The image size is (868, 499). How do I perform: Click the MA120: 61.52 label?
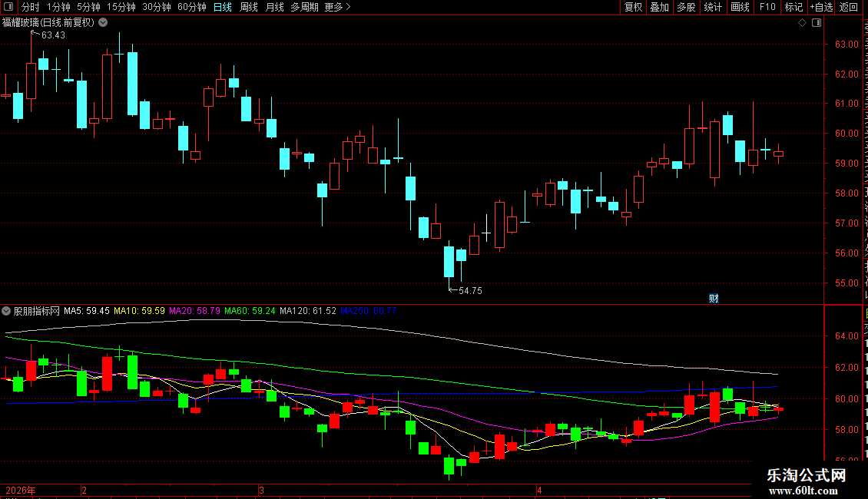308,311
